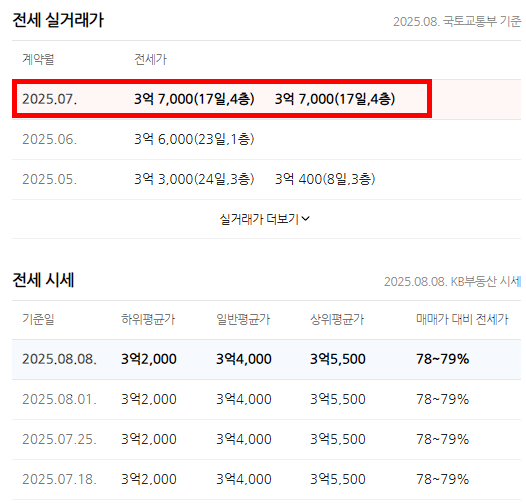This screenshot has height=503, width=526.
Task: Click 3억4,000 in the 2025.08.08. row
Action: click(244, 359)
